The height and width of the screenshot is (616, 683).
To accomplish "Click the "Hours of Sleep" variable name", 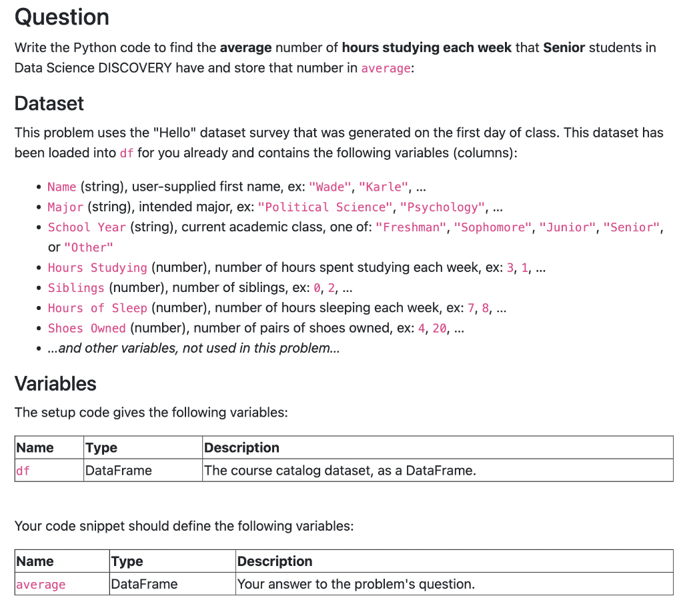I will (97, 308).
